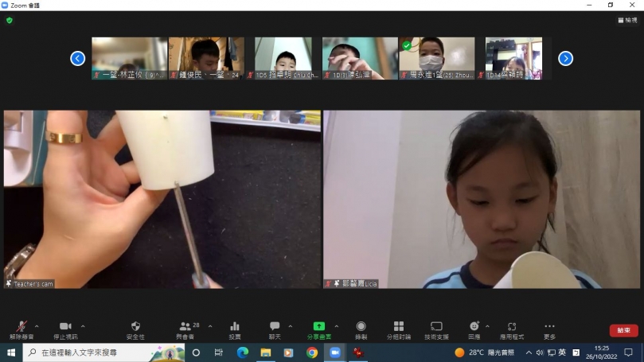
Task: Unmute the microphone in Zoom toolbar
Action: click(21, 328)
